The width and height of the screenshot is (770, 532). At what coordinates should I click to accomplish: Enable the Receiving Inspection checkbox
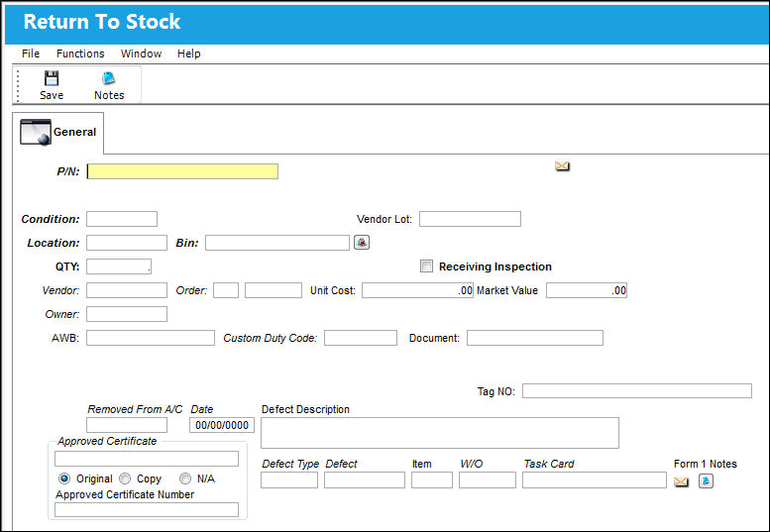click(x=426, y=266)
